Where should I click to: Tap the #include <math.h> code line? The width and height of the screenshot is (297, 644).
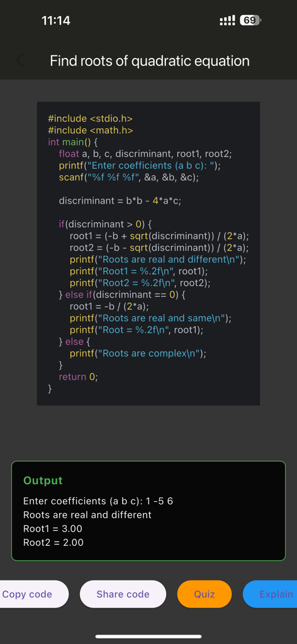(91, 131)
